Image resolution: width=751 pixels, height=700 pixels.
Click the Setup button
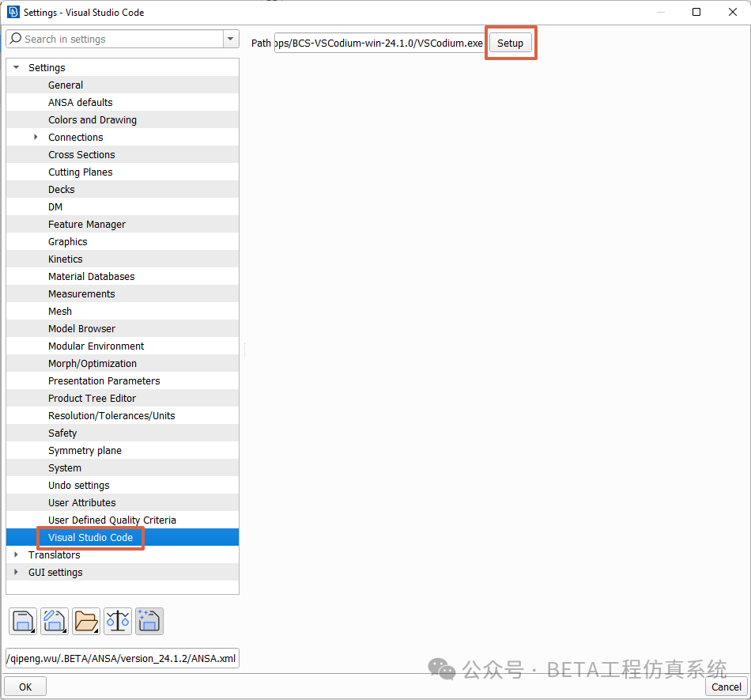(x=510, y=44)
